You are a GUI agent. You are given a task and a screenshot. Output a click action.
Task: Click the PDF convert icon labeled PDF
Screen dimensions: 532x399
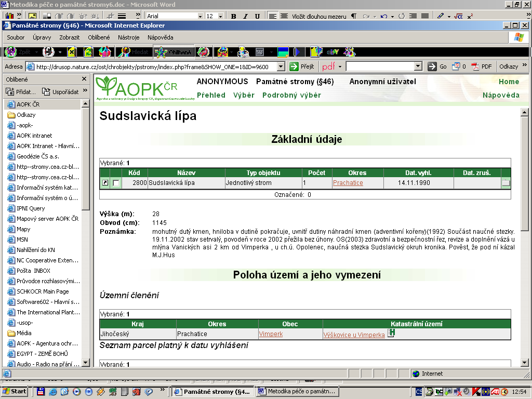[482, 66]
